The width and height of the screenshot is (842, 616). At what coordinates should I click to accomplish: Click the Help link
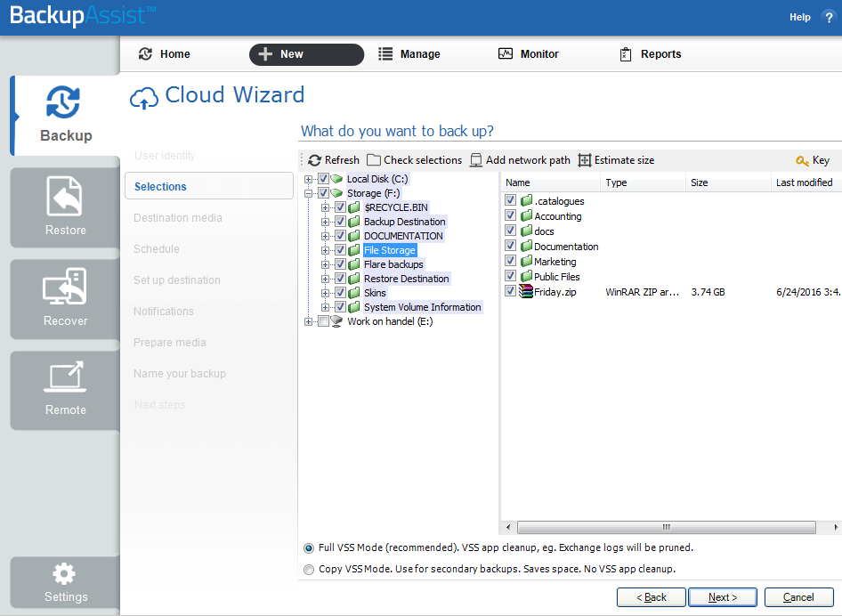pos(799,17)
